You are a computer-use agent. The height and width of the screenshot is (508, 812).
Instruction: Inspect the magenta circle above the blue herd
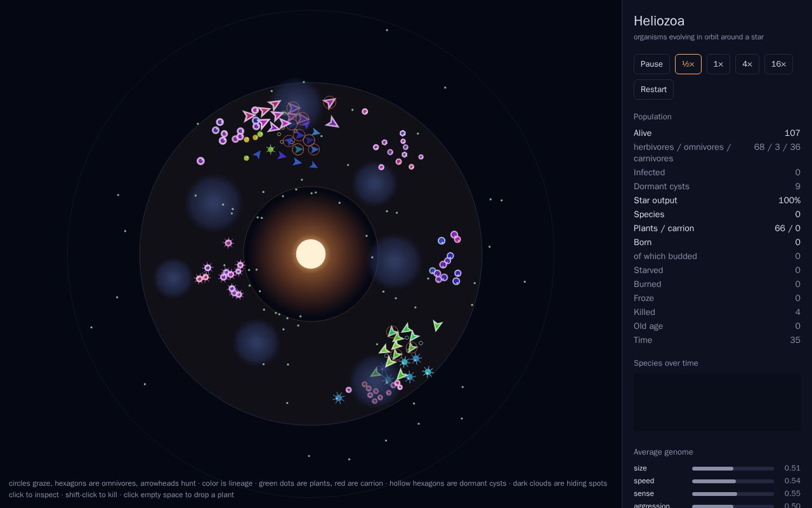tap(457, 239)
